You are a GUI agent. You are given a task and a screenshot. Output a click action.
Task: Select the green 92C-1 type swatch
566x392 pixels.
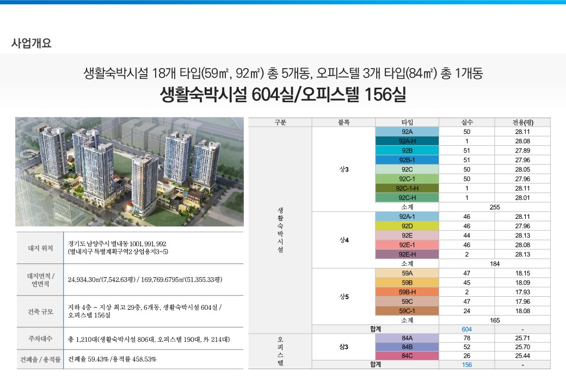tap(407, 179)
